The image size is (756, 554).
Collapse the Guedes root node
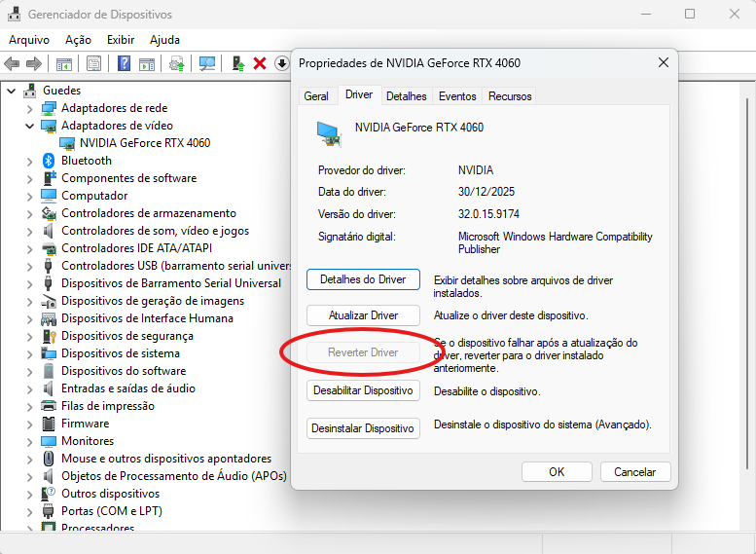pyautogui.click(x=12, y=91)
